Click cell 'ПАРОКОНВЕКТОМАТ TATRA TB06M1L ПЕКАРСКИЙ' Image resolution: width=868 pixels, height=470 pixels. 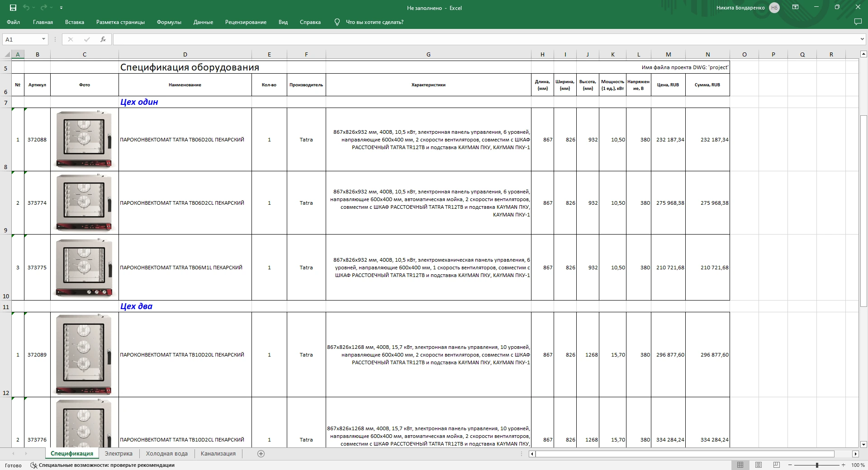pyautogui.click(x=185, y=268)
